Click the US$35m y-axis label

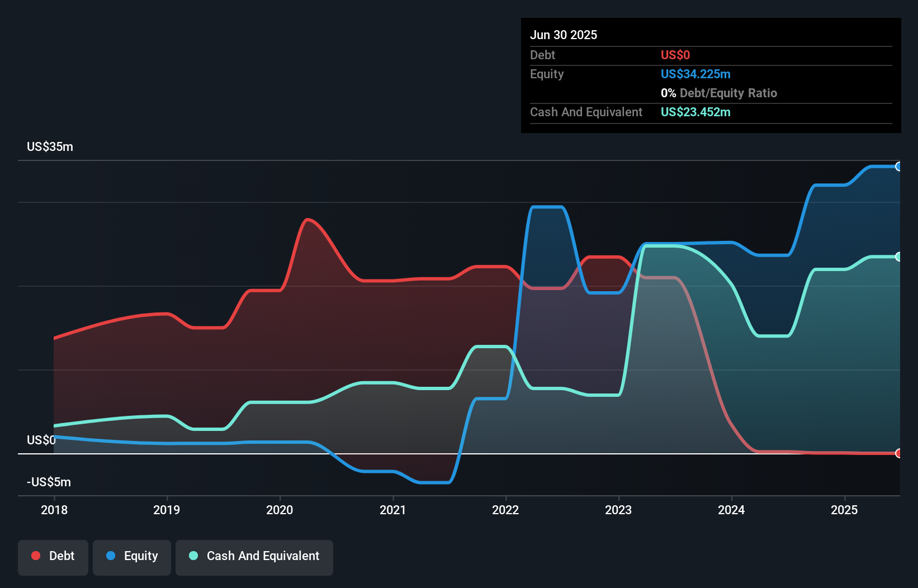coord(50,147)
